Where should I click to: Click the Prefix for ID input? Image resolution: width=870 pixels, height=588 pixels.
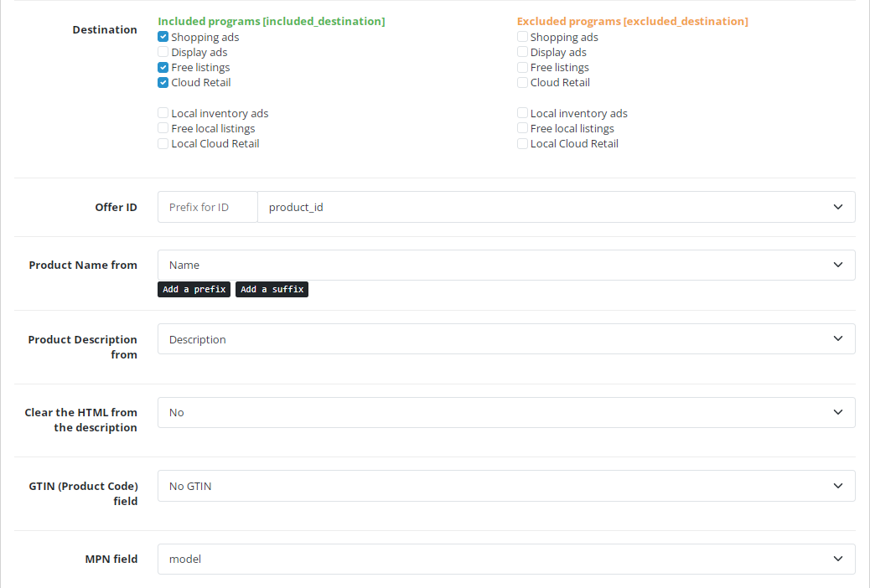[208, 207]
